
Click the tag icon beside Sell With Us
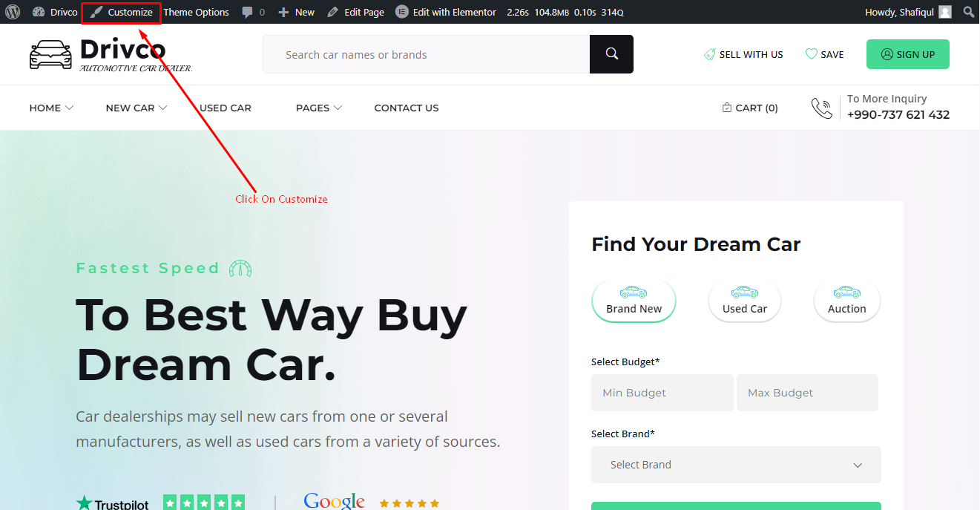(710, 54)
